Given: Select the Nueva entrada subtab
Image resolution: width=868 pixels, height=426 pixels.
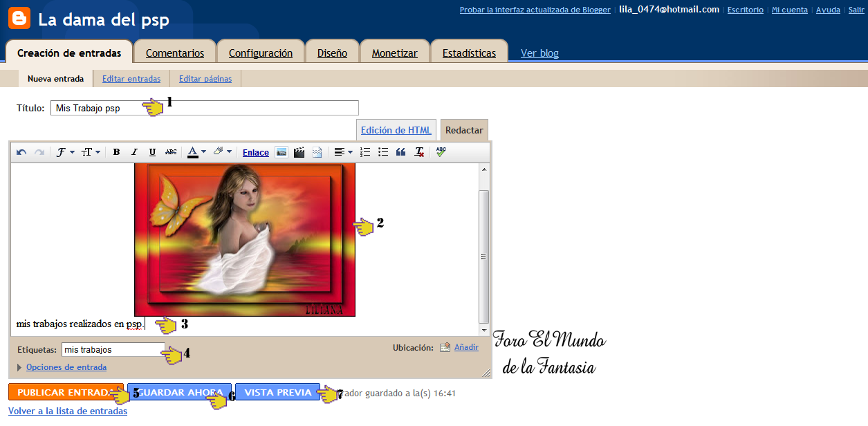Looking at the screenshot, I should tap(56, 79).
